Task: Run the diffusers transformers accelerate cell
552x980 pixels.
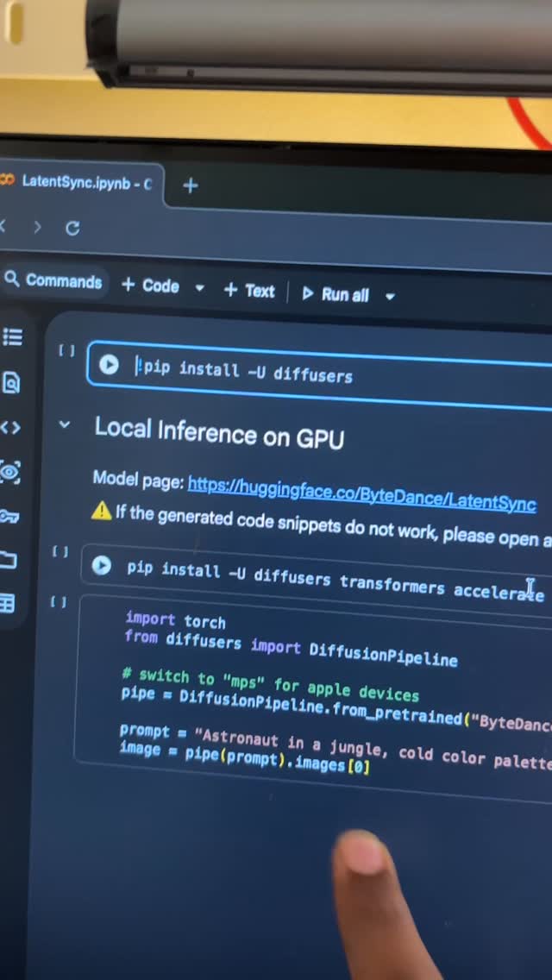Action: pyautogui.click(x=101, y=566)
